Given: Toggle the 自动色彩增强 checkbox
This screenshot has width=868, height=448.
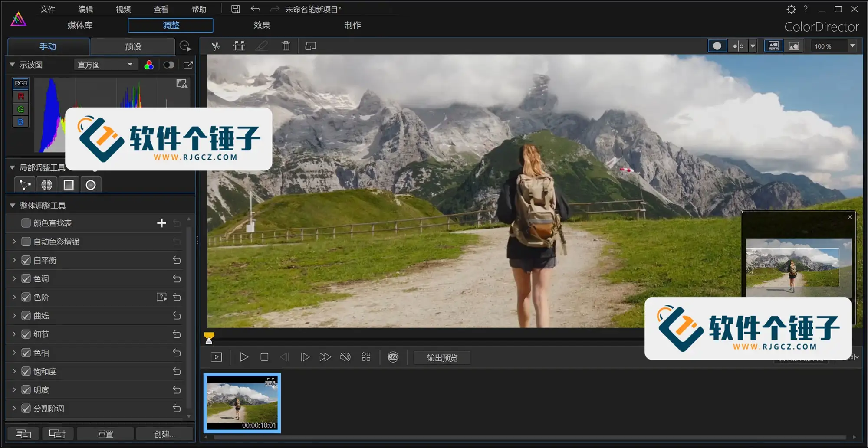Looking at the screenshot, I should pyautogui.click(x=26, y=242).
